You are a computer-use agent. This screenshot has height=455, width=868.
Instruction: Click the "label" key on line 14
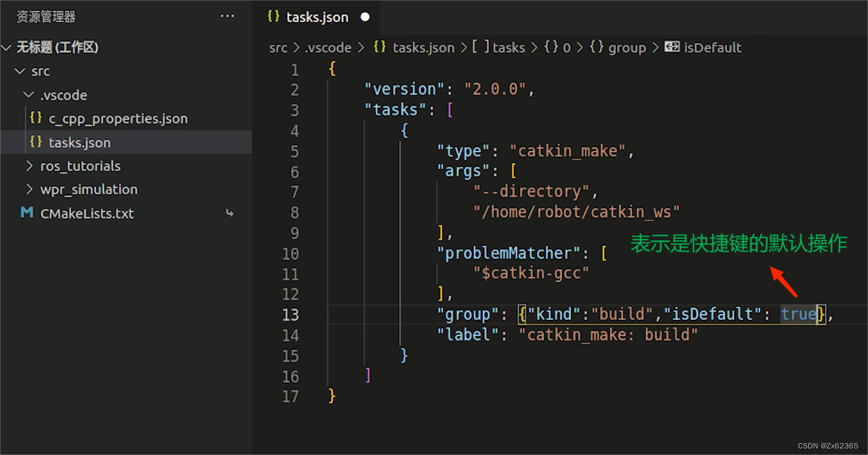point(468,335)
